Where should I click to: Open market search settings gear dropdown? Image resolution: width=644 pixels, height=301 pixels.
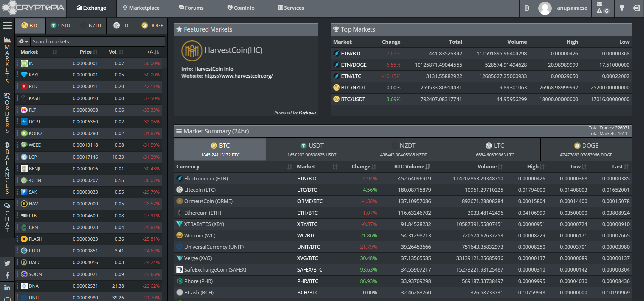pos(23,41)
